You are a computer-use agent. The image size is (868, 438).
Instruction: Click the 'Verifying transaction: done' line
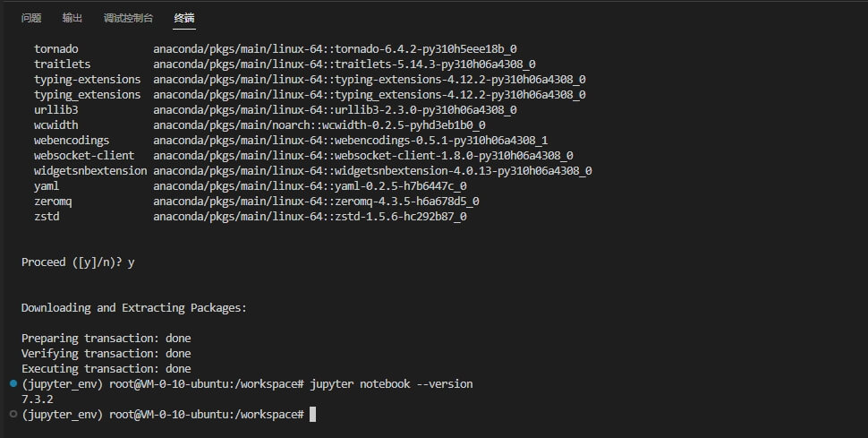pyautogui.click(x=106, y=354)
